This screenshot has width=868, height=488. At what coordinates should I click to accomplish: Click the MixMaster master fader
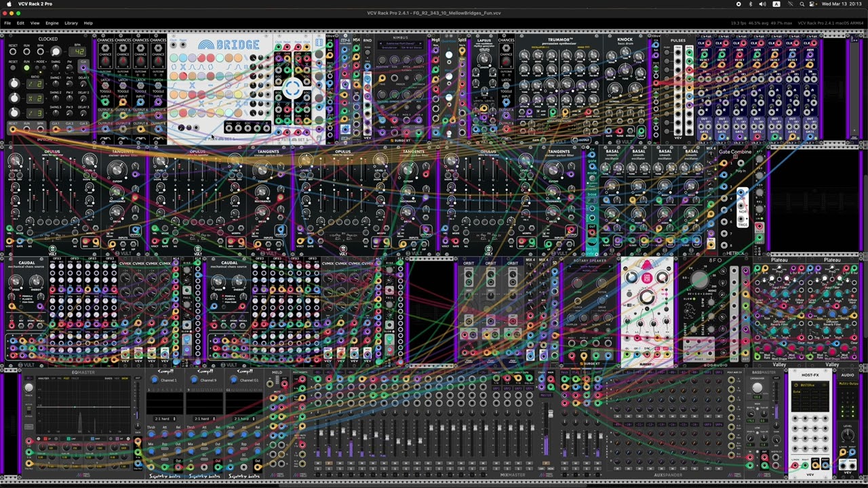(x=550, y=413)
